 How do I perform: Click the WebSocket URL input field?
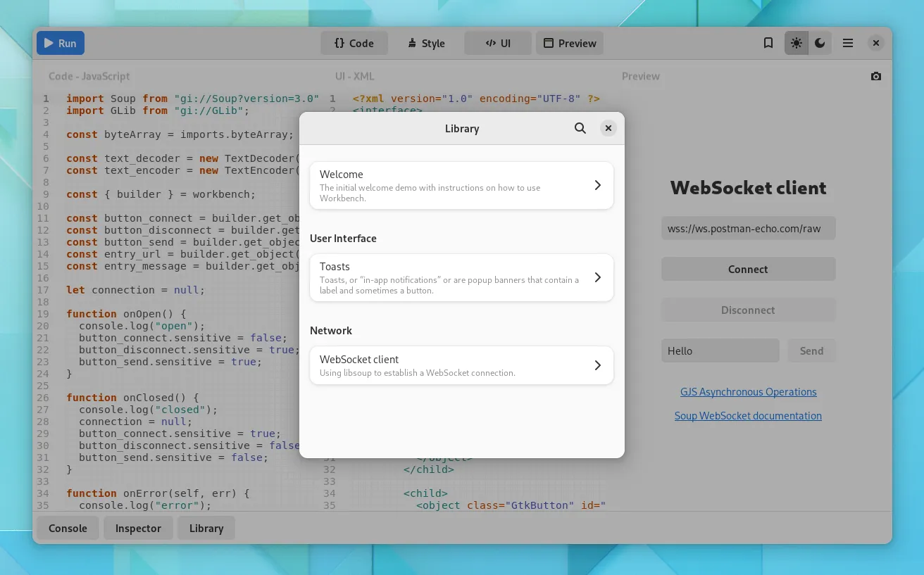pyautogui.click(x=748, y=228)
